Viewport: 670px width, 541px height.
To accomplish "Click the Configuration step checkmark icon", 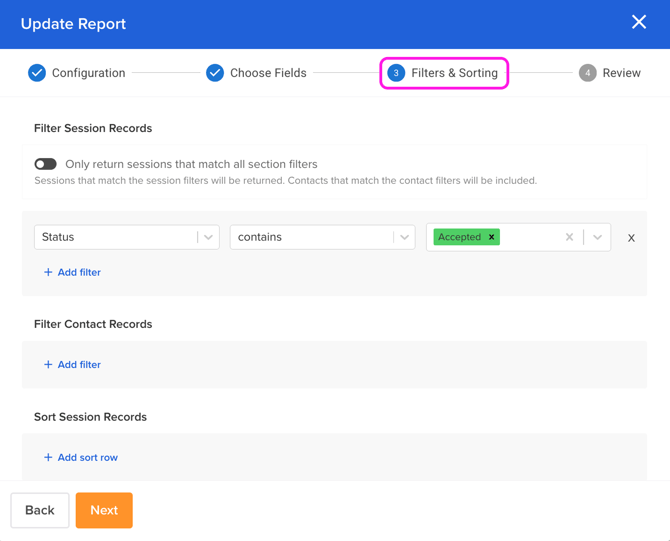I will pyautogui.click(x=37, y=73).
